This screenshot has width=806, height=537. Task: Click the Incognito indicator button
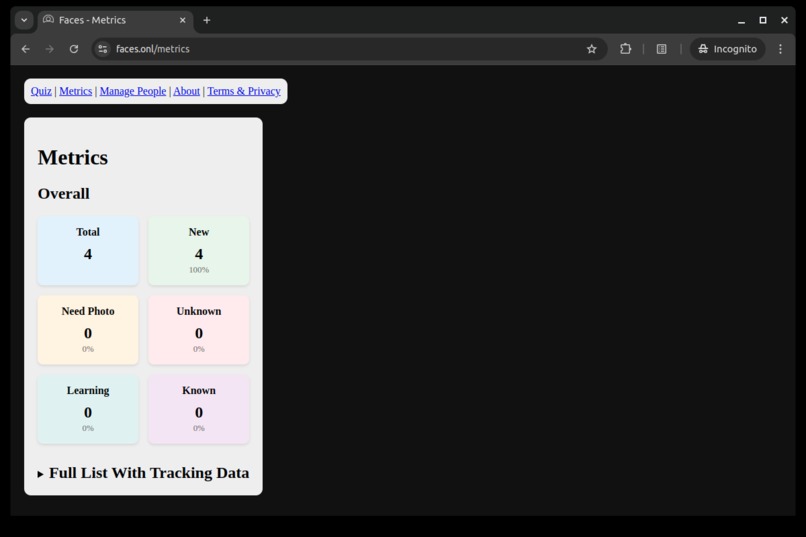(727, 49)
